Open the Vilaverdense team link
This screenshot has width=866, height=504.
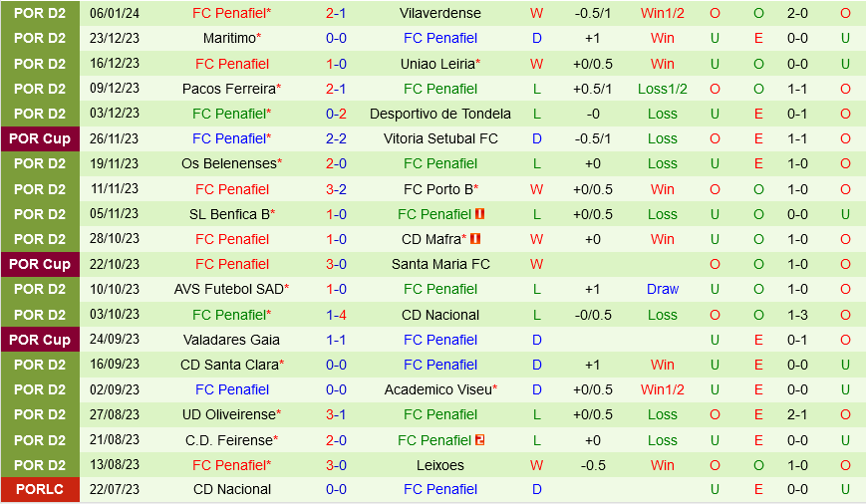439,13
